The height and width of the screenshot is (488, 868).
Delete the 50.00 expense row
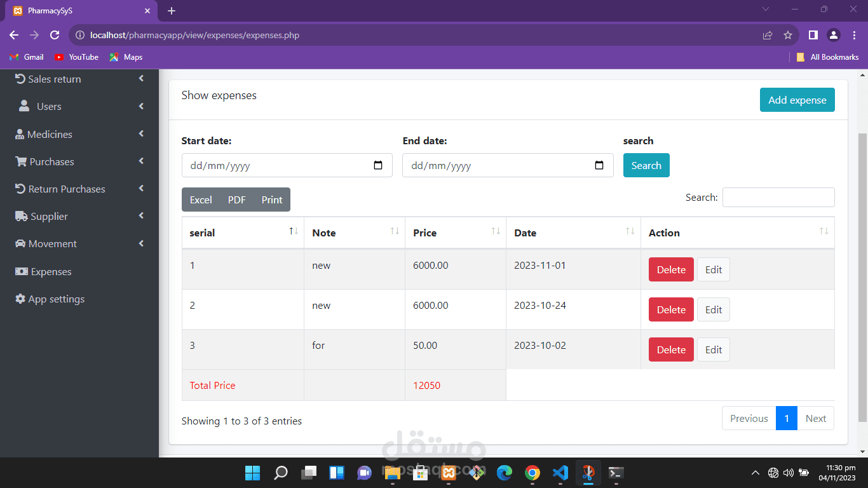pyautogui.click(x=671, y=349)
